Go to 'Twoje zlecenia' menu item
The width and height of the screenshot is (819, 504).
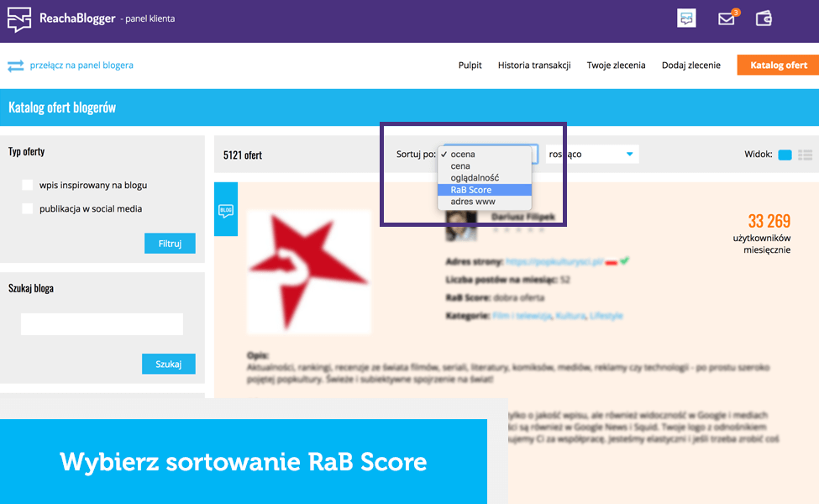click(x=616, y=66)
